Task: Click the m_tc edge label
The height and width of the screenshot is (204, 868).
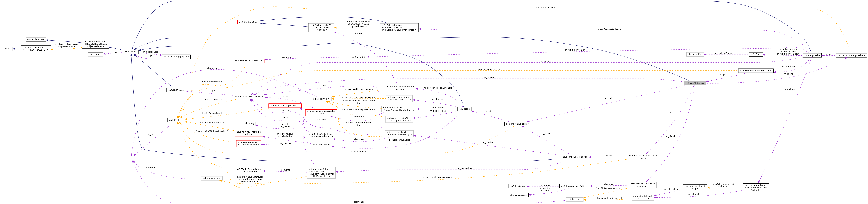Action: 671,112
